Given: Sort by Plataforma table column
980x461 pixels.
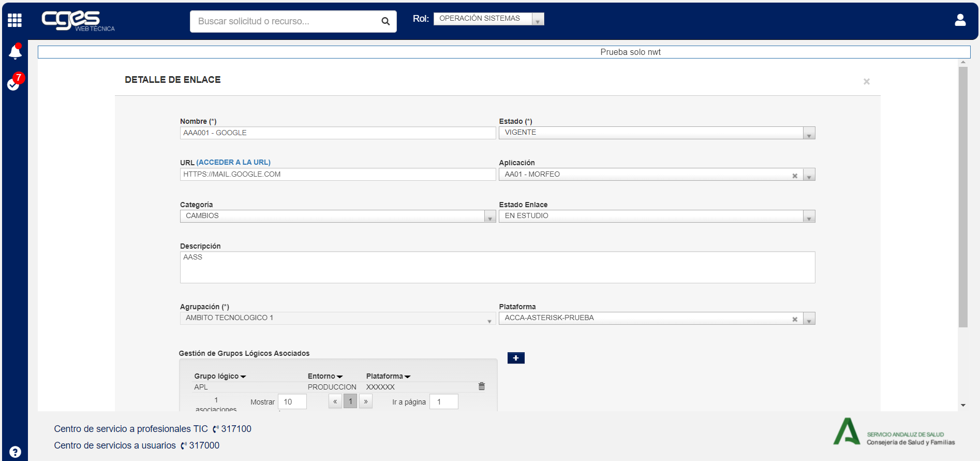Looking at the screenshot, I should point(388,376).
